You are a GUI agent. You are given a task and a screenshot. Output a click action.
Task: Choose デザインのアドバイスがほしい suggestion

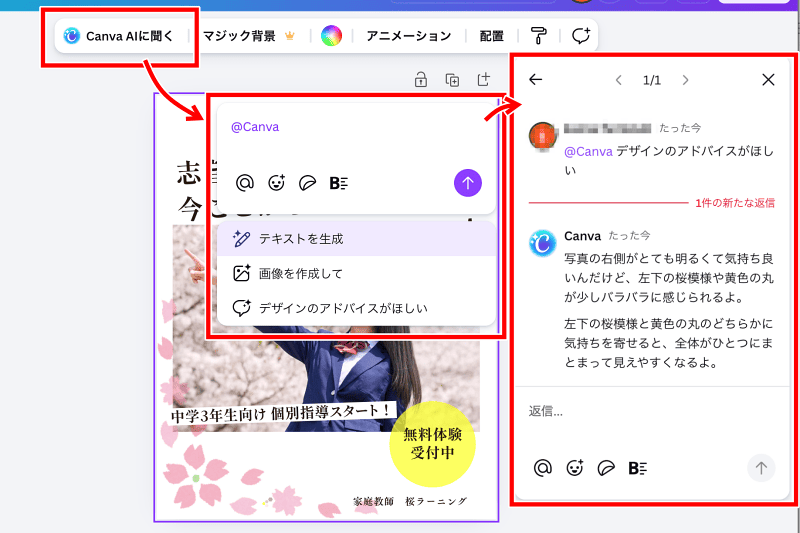[342, 308]
